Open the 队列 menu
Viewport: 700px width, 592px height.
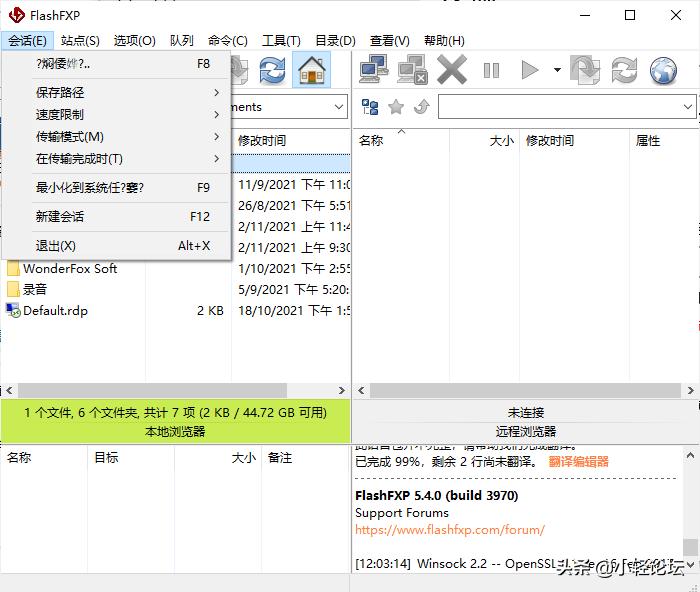[182, 41]
